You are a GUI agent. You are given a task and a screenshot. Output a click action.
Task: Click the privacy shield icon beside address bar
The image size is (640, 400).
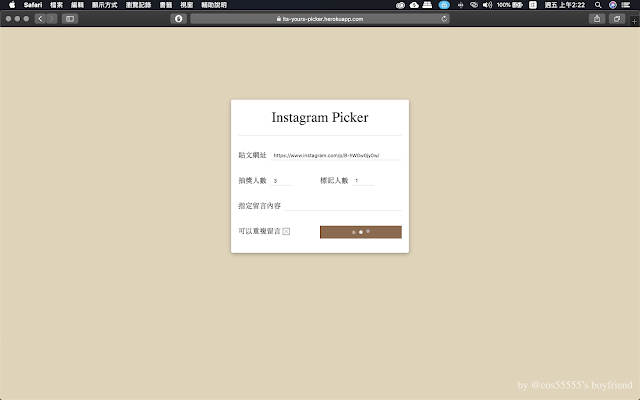tap(178, 19)
